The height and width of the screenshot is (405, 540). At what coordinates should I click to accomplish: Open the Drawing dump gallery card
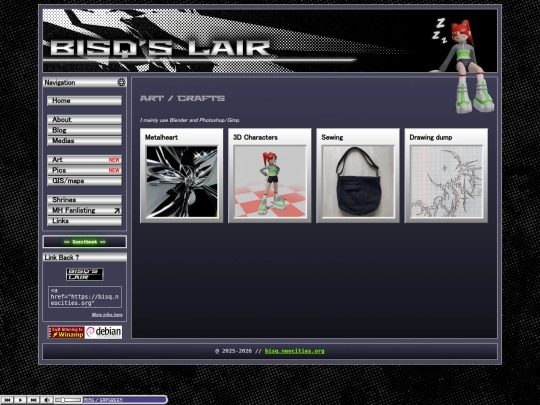(446, 176)
